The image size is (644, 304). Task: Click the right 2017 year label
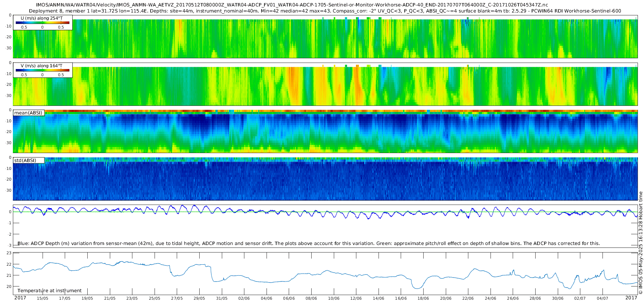tap(631, 298)
